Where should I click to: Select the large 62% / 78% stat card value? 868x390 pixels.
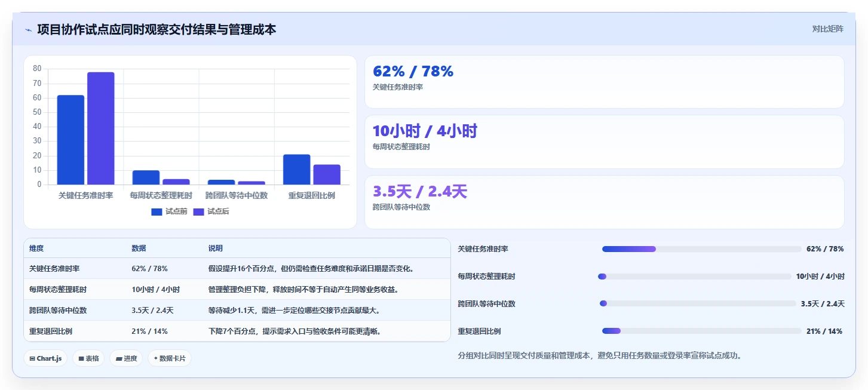(x=413, y=71)
